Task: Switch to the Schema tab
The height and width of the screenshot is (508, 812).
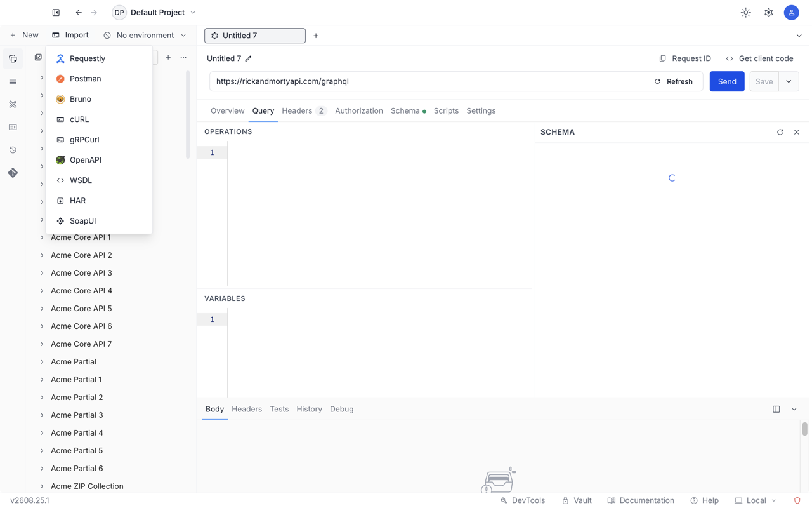Action: (408, 111)
